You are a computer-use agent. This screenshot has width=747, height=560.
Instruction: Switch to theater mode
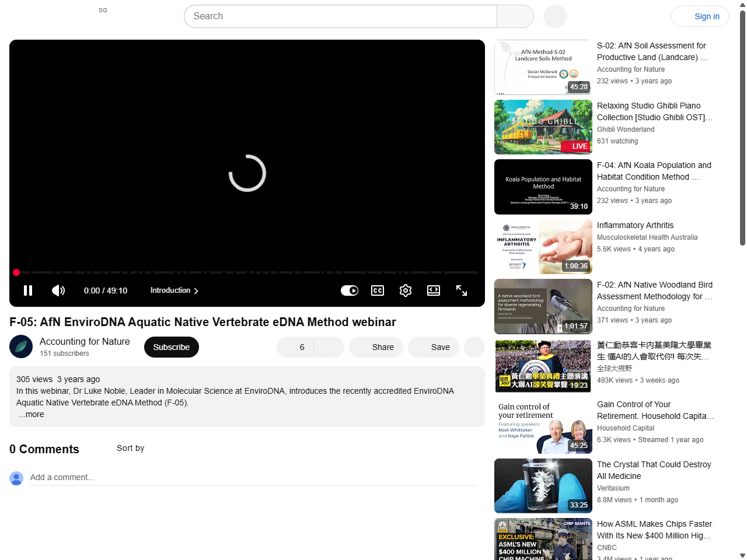(x=434, y=290)
